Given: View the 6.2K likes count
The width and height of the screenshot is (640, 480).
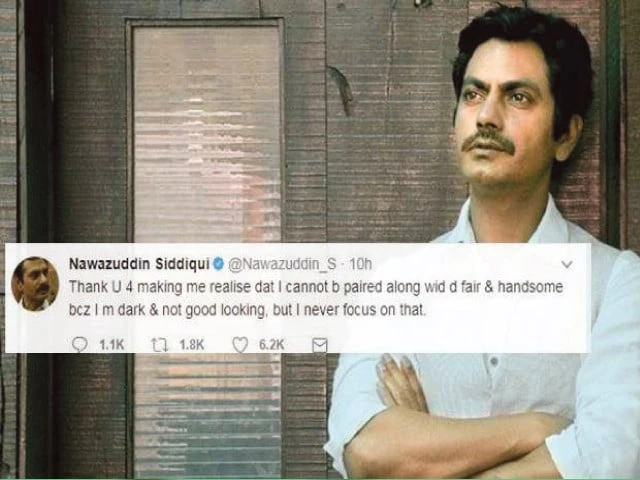Looking at the screenshot, I should click(x=271, y=345).
